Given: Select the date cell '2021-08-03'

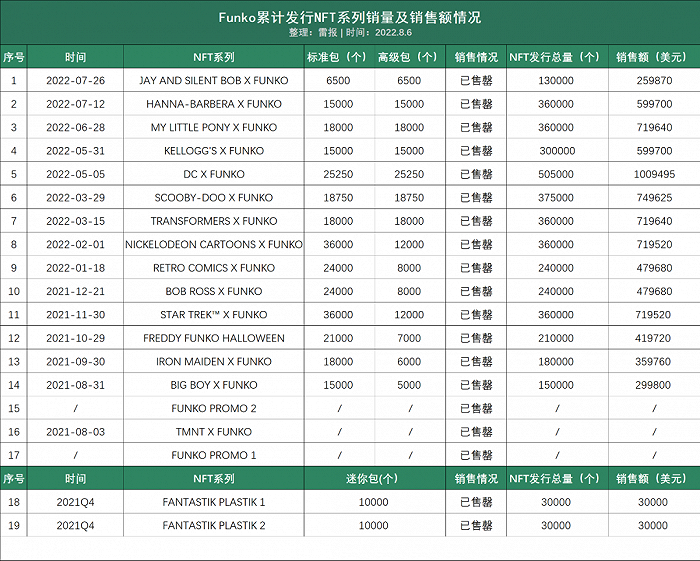Looking at the screenshot, I should 75,432.
